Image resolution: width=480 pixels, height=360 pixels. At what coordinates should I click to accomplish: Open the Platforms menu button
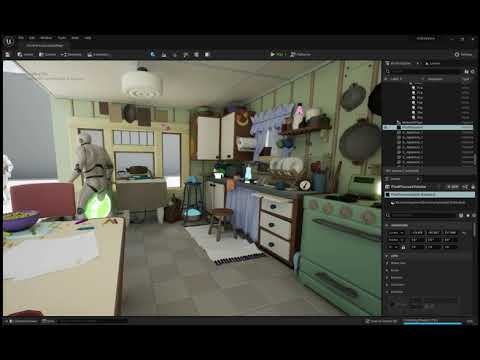tap(300, 54)
